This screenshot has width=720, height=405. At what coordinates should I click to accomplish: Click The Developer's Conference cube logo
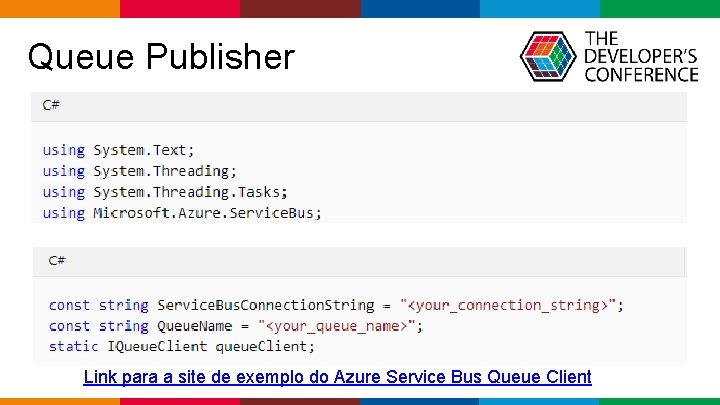point(548,56)
